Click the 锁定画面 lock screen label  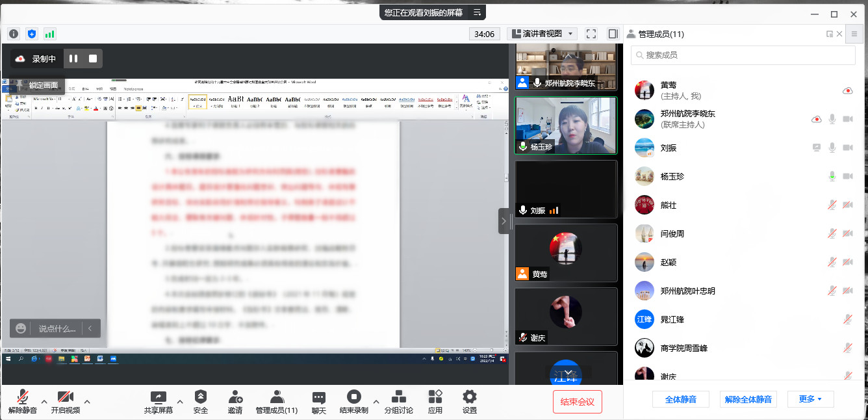pos(44,85)
